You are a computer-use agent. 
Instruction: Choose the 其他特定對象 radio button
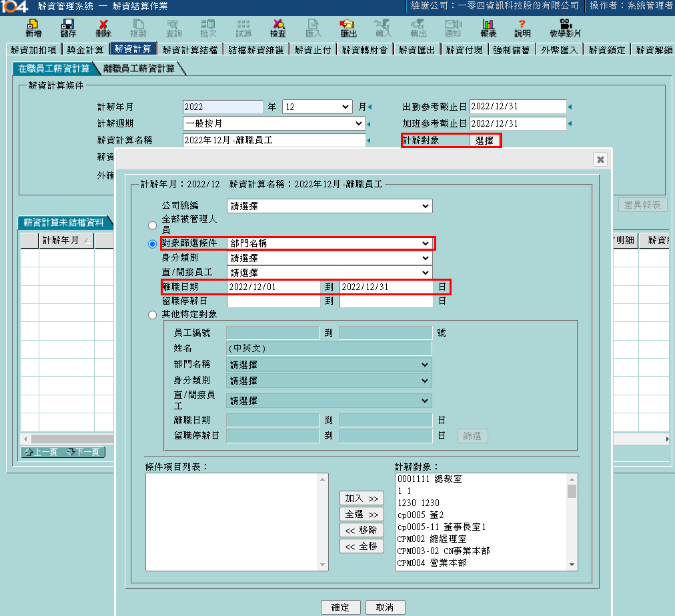click(x=153, y=315)
